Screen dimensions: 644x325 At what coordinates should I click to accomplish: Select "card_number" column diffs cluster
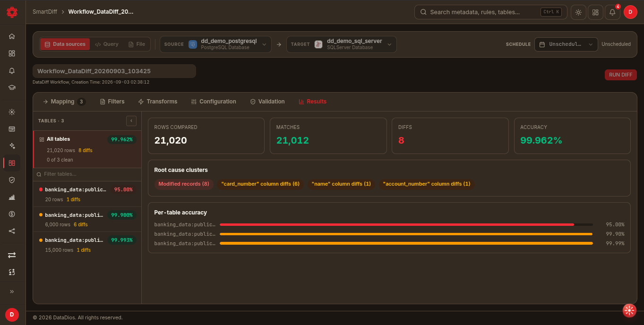click(260, 184)
